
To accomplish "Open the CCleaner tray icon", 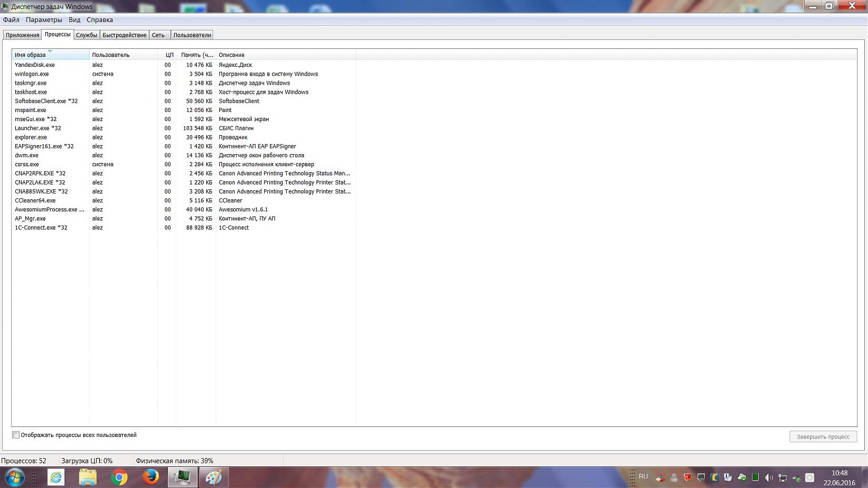I will click(660, 477).
